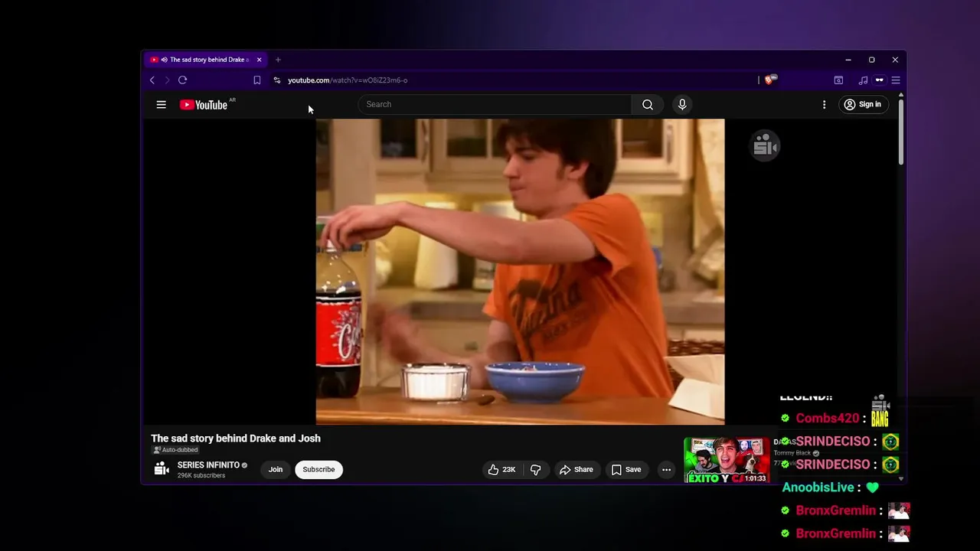Mute tab via the speaker icon

[x=164, y=60]
